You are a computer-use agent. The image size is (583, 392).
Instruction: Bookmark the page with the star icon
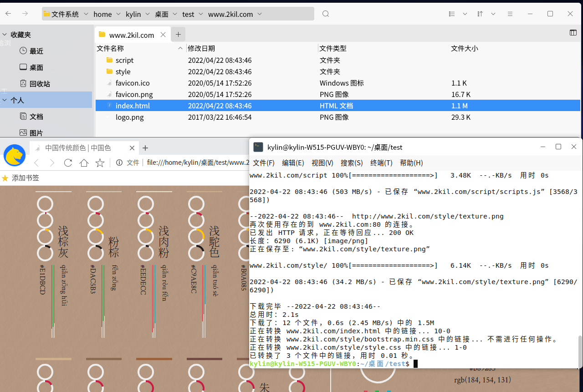[x=100, y=163]
